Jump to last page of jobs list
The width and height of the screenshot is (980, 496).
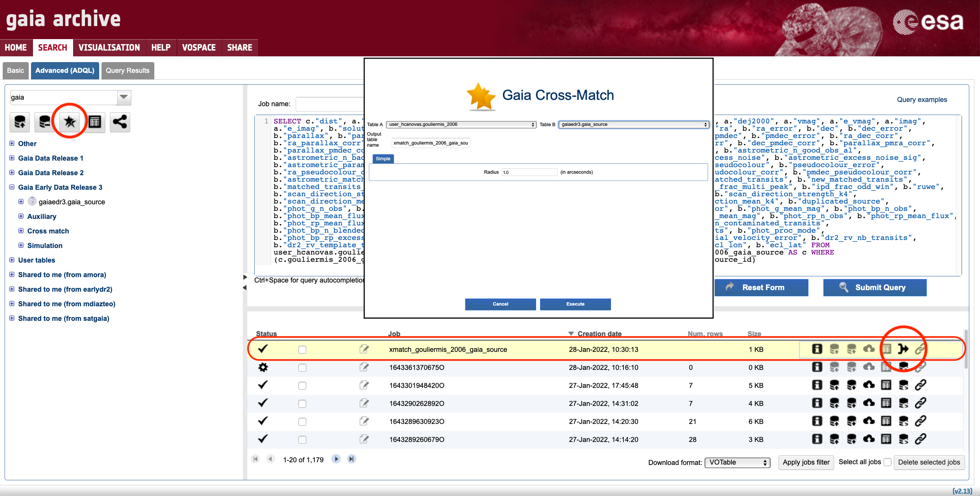coord(351,459)
